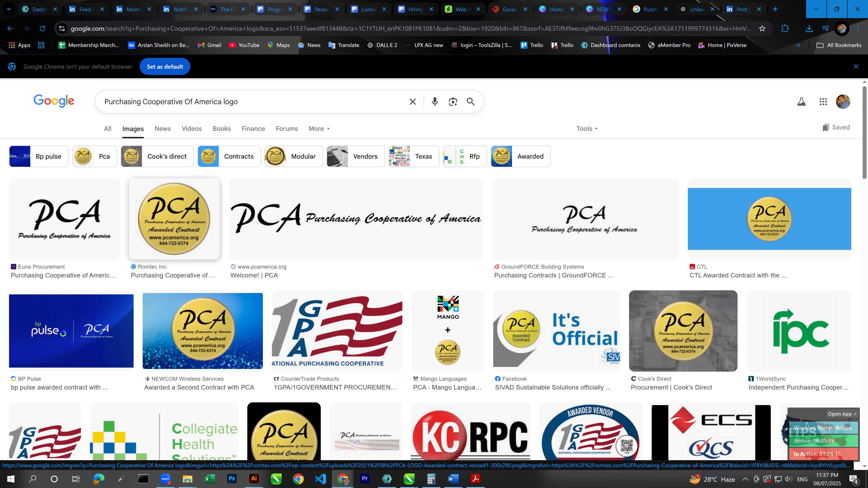Viewport: 868px width, 488px height.
Task: Open GroundFORCE Purchasing Contracts result link
Action: (554, 275)
